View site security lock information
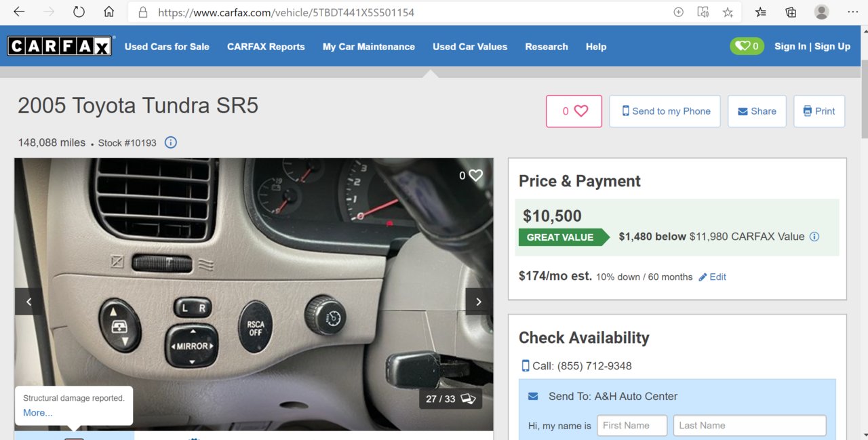 coord(142,12)
